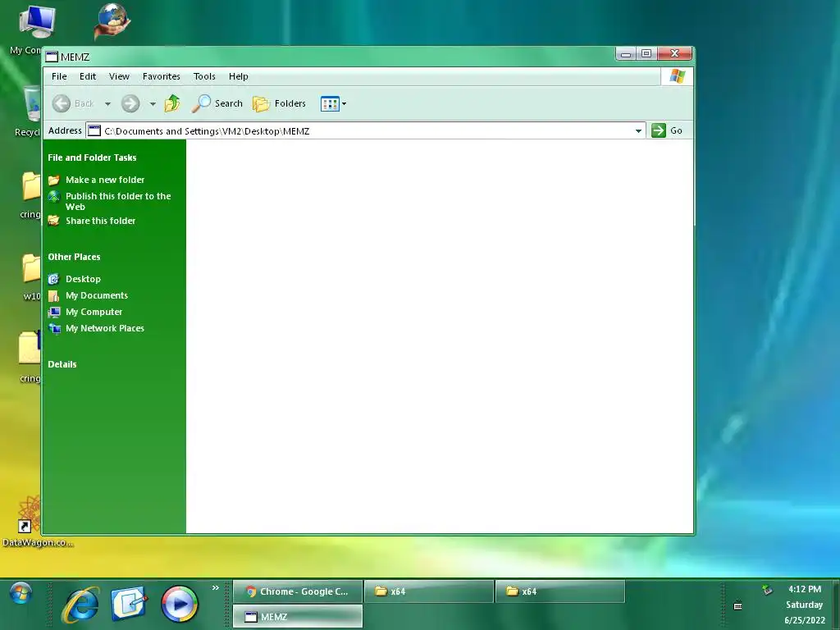
Task: Close the MEMZ window
Action: (x=674, y=53)
